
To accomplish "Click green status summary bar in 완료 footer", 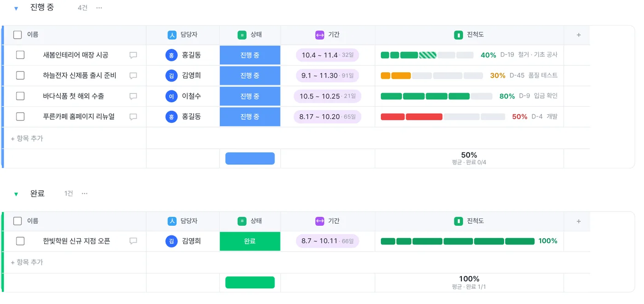I will (250, 282).
